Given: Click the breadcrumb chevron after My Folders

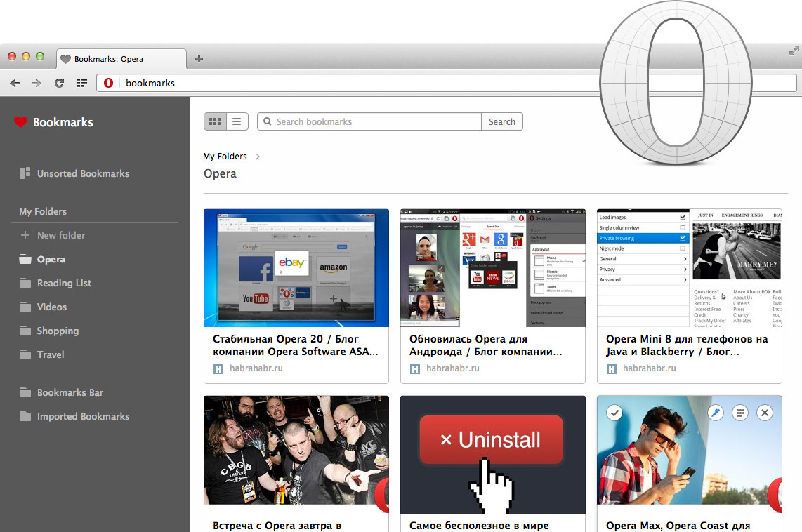Looking at the screenshot, I should point(258,157).
